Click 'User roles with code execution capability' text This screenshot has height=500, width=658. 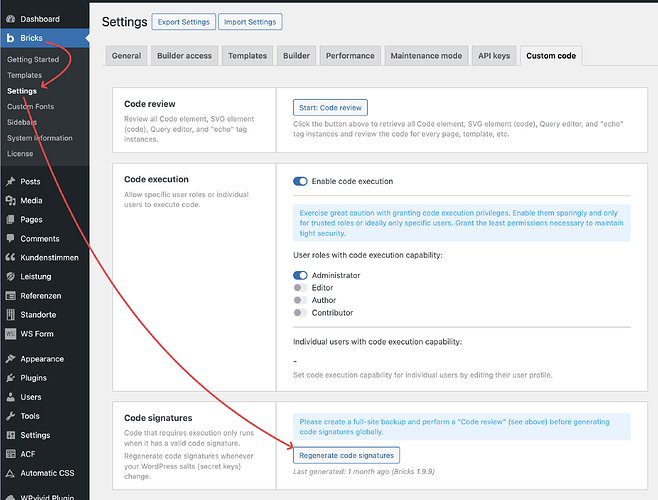[x=368, y=255]
